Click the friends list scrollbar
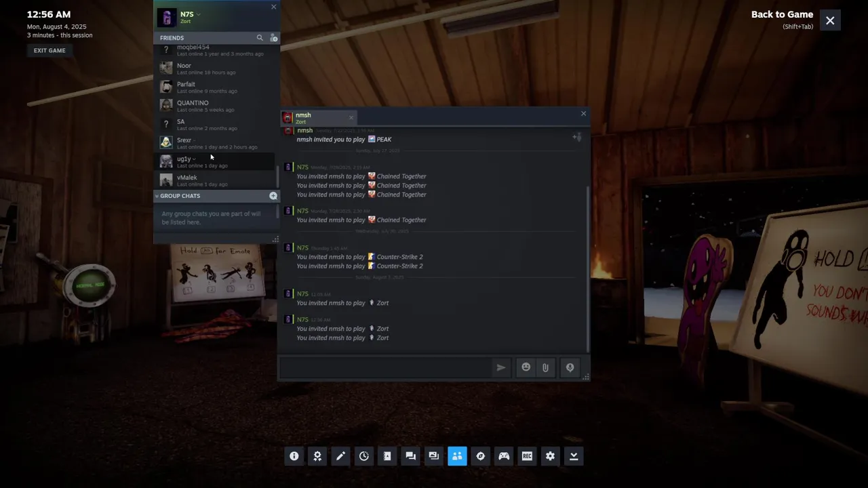The image size is (868, 488). point(277,176)
